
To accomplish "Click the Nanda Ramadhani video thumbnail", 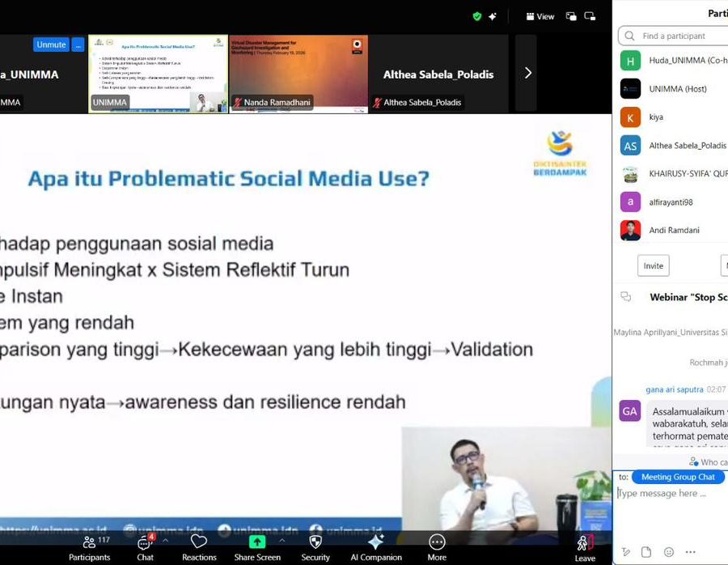I will (x=298, y=73).
